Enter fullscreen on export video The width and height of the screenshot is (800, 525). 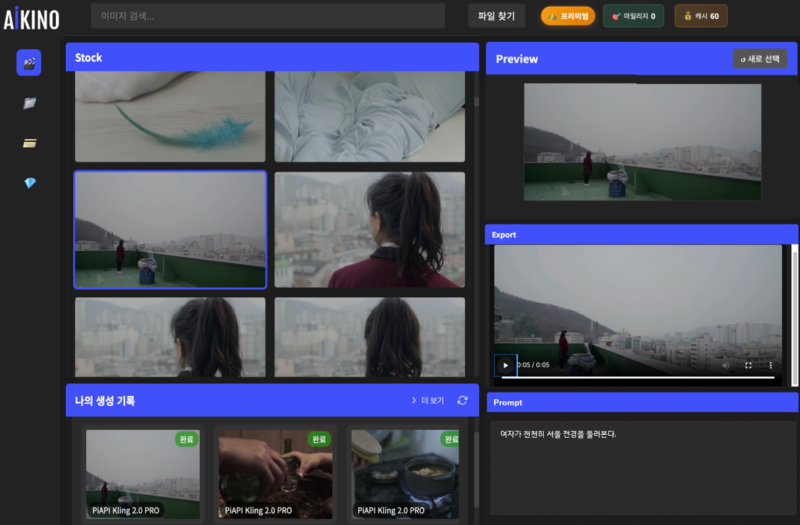(748, 365)
